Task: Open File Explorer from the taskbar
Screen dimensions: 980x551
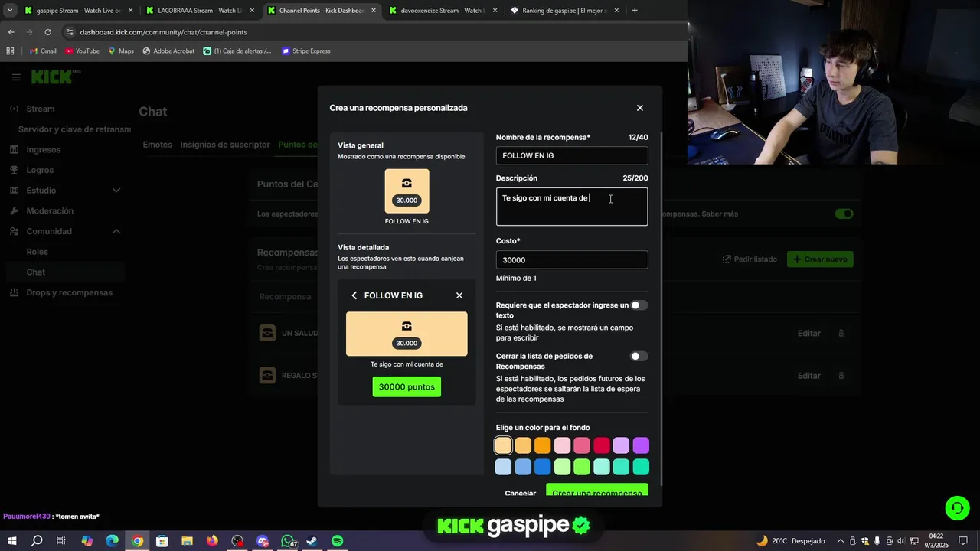Action: (187, 541)
